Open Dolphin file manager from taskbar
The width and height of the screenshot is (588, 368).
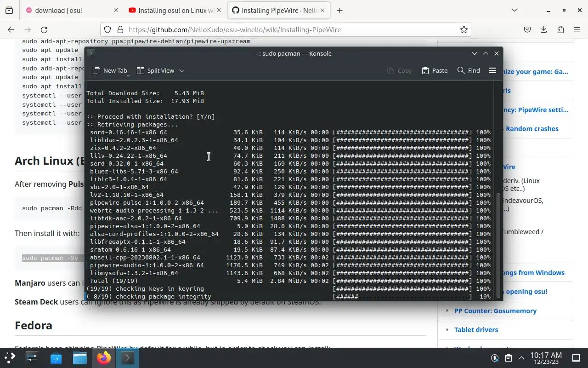coord(80,357)
